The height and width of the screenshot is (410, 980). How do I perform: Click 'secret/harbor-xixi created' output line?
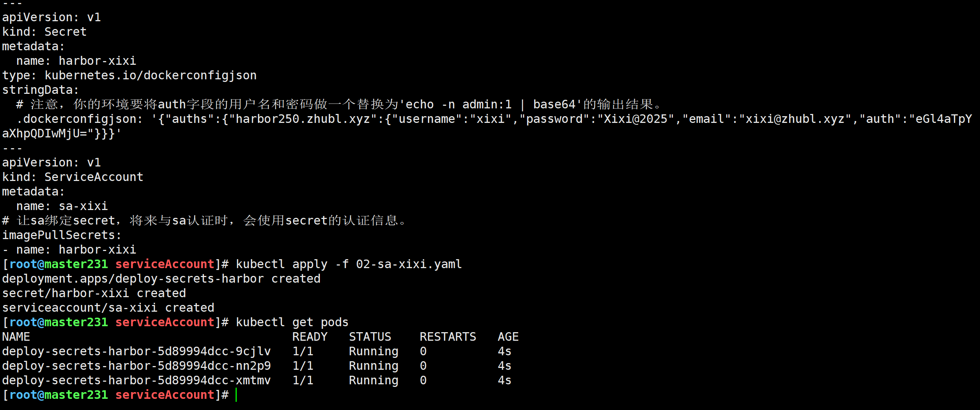[94, 293]
